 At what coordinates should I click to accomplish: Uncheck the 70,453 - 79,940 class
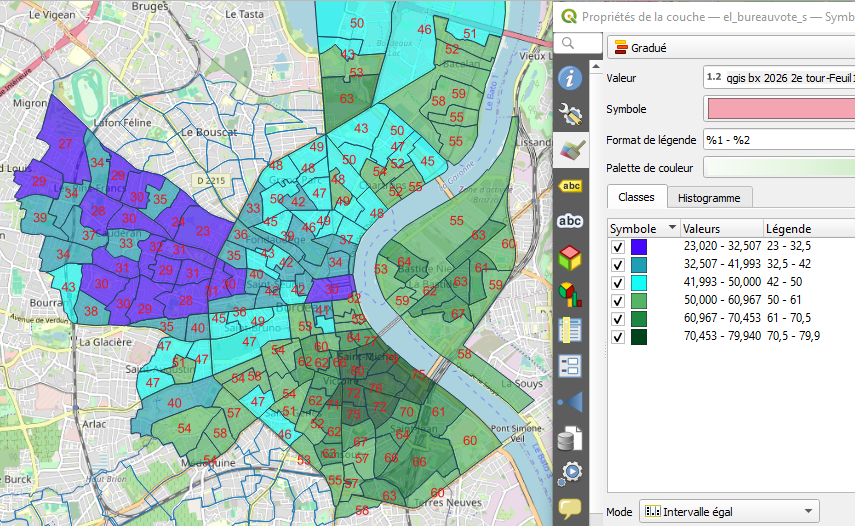[617, 337]
